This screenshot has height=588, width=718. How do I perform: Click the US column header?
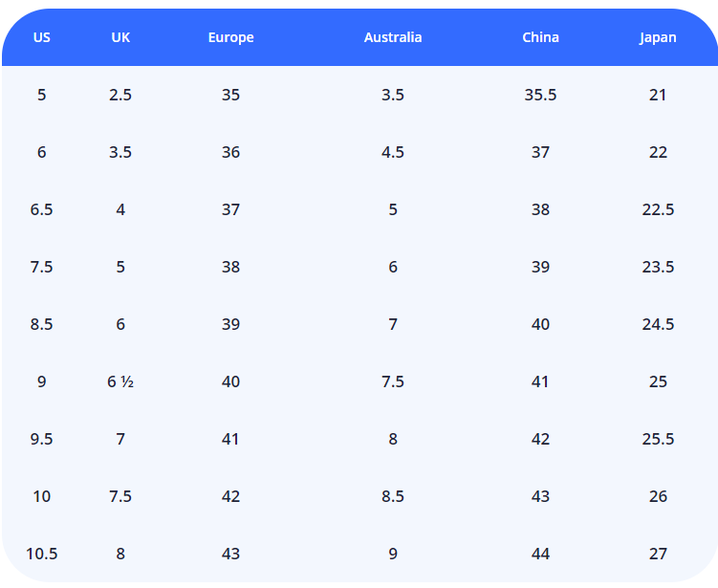pyautogui.click(x=41, y=37)
